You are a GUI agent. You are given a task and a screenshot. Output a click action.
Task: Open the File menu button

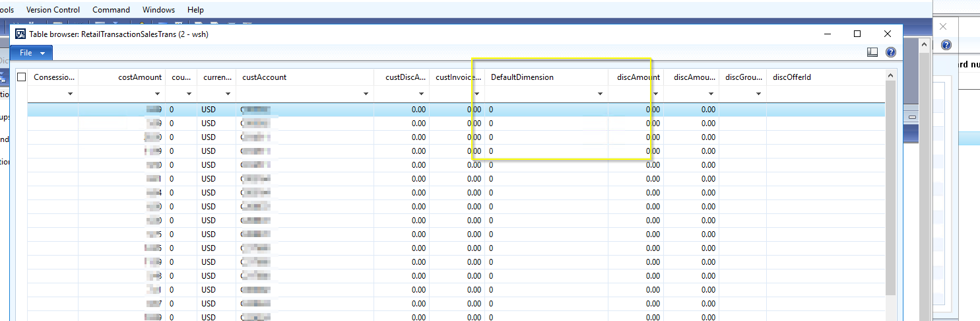click(32, 53)
